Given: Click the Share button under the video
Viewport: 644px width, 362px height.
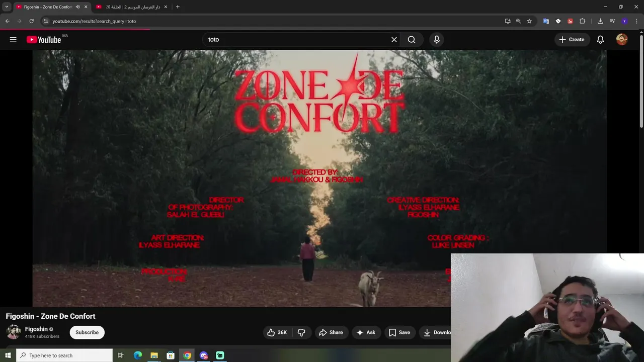Looking at the screenshot, I should click(x=331, y=332).
